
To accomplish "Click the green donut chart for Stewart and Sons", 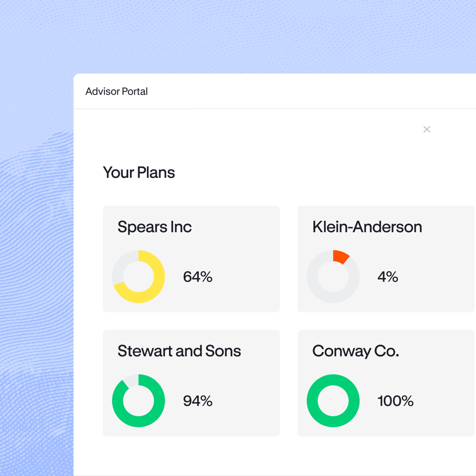I will [x=138, y=401].
